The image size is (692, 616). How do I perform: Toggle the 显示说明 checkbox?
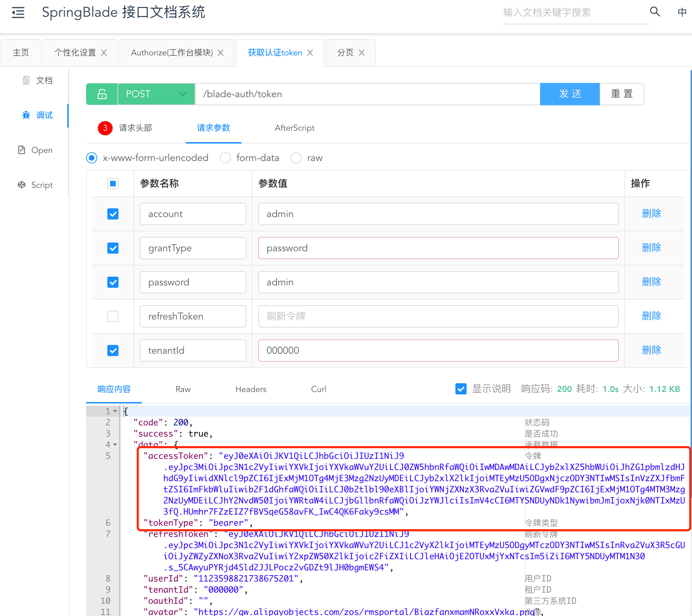point(461,389)
